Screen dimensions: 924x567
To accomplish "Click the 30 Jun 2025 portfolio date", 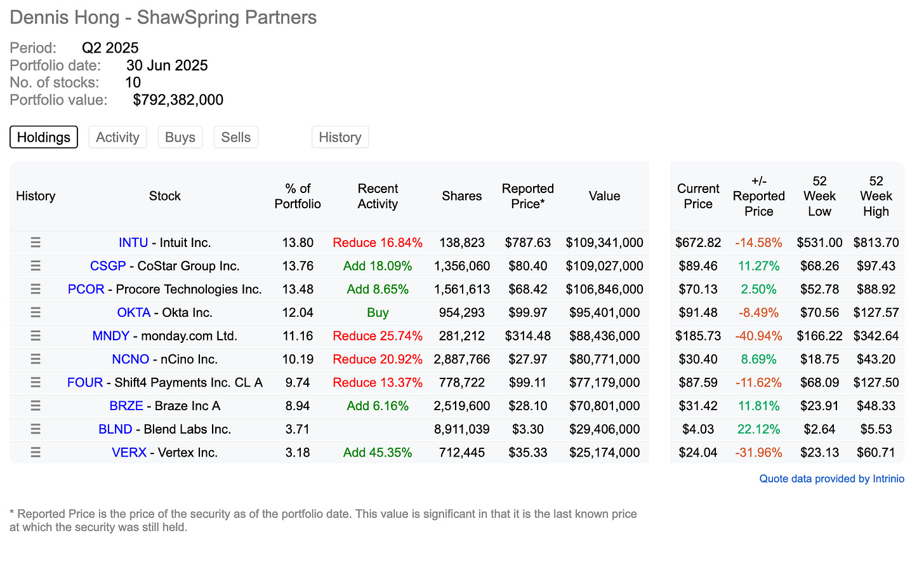I will pos(167,65).
